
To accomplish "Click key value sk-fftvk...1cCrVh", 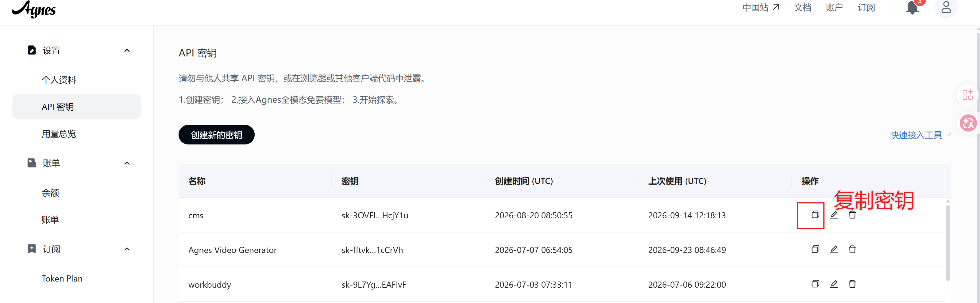I will [372, 250].
